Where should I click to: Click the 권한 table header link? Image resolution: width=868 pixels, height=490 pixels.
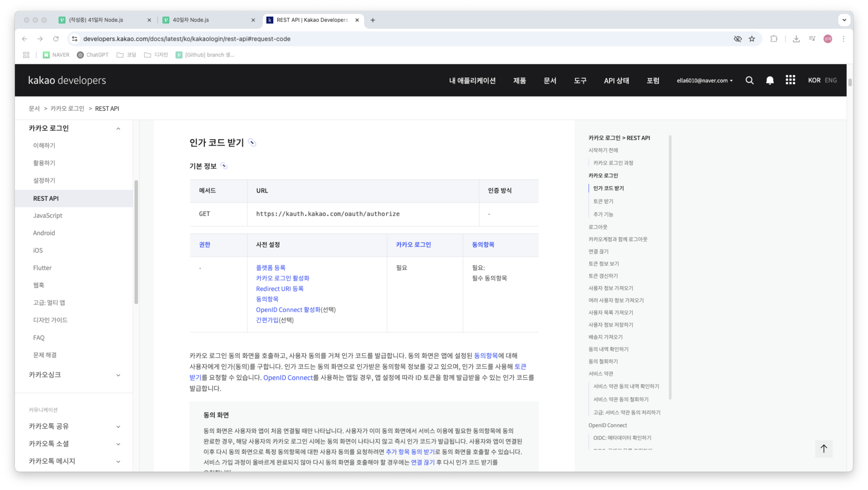(205, 245)
